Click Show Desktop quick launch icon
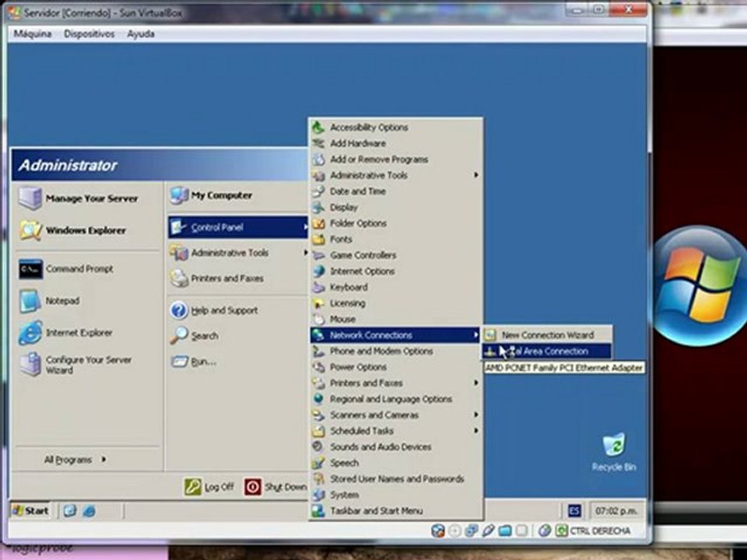The image size is (747, 560). click(70, 511)
